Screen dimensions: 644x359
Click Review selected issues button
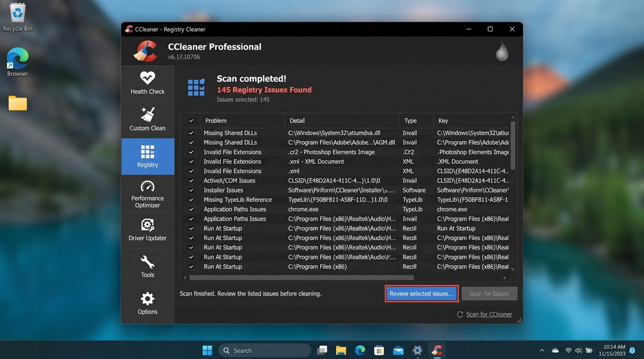click(x=421, y=294)
